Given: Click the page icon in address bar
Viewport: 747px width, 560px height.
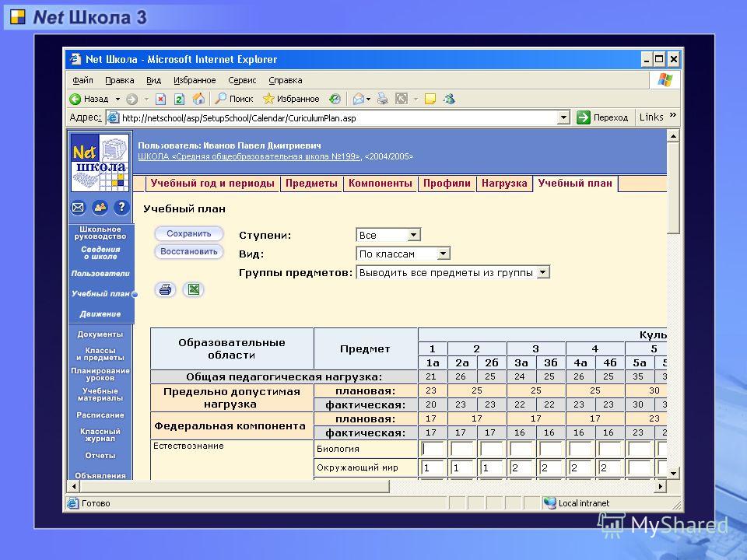Looking at the screenshot, I should tap(113, 117).
